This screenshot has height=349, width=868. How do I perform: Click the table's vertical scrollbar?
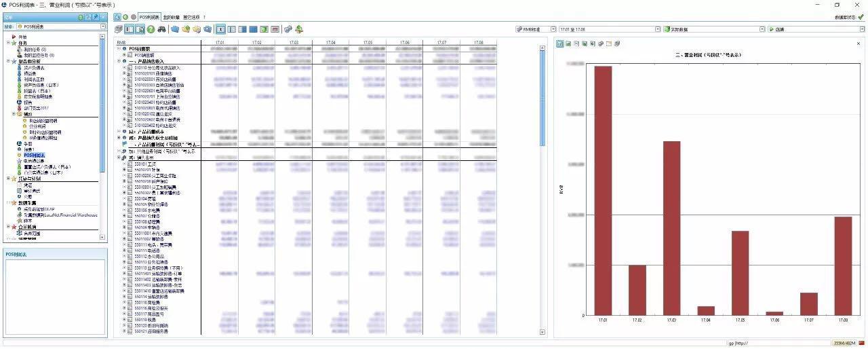(x=542, y=95)
